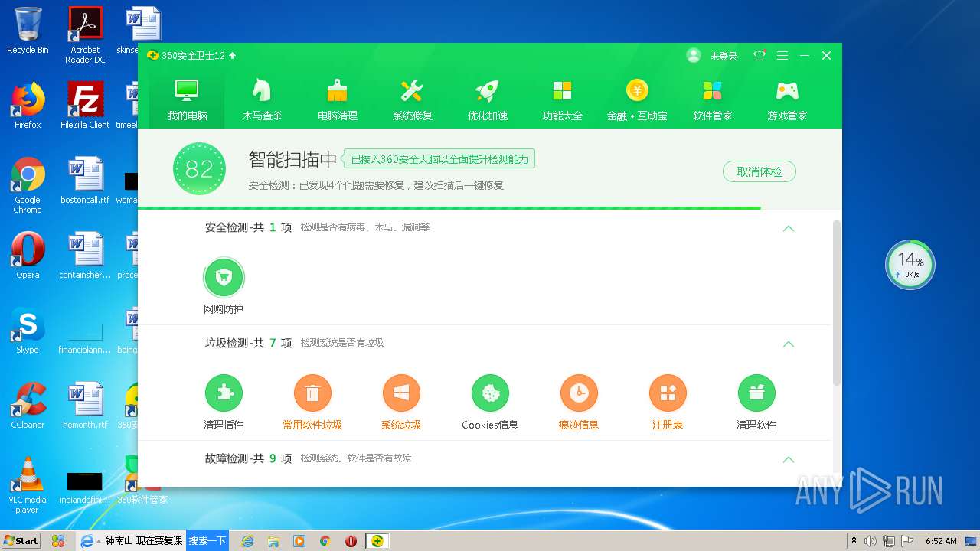This screenshot has width=980, height=551.
Task: Click the 网购防护 shield icon
Action: click(224, 277)
